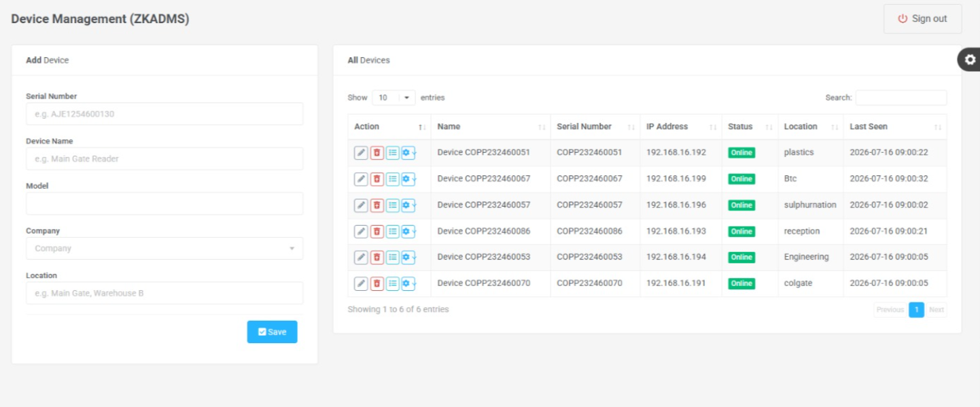980x407 pixels.
Task: Sign out of ZKADMS
Action: 922,19
